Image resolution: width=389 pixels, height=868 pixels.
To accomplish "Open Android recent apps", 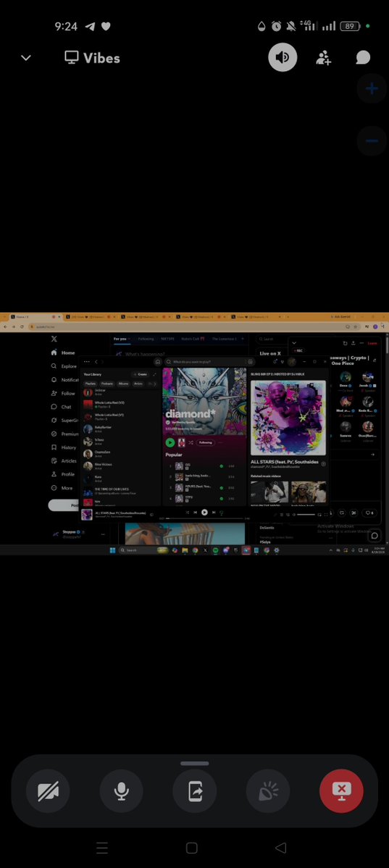I will pyautogui.click(x=102, y=848).
